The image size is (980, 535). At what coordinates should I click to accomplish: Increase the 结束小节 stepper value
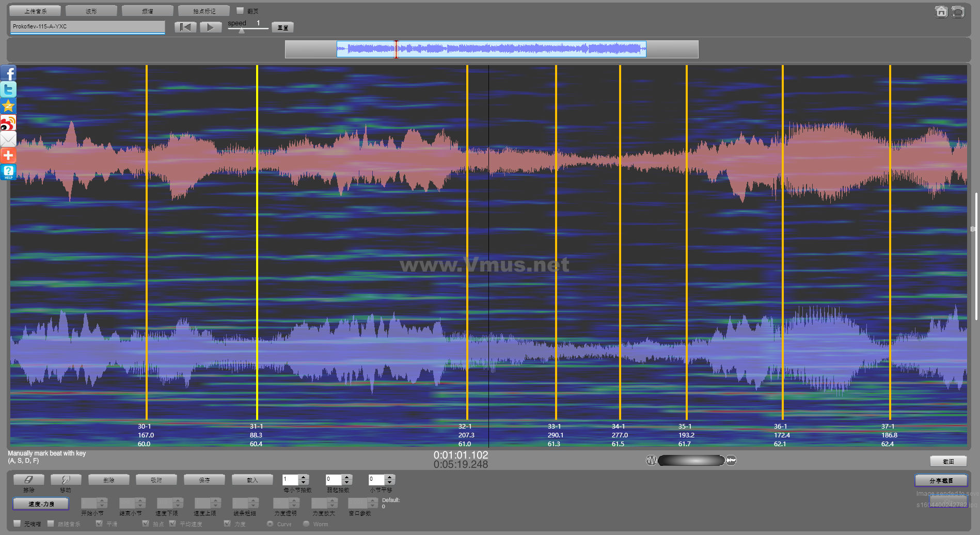tap(140, 500)
